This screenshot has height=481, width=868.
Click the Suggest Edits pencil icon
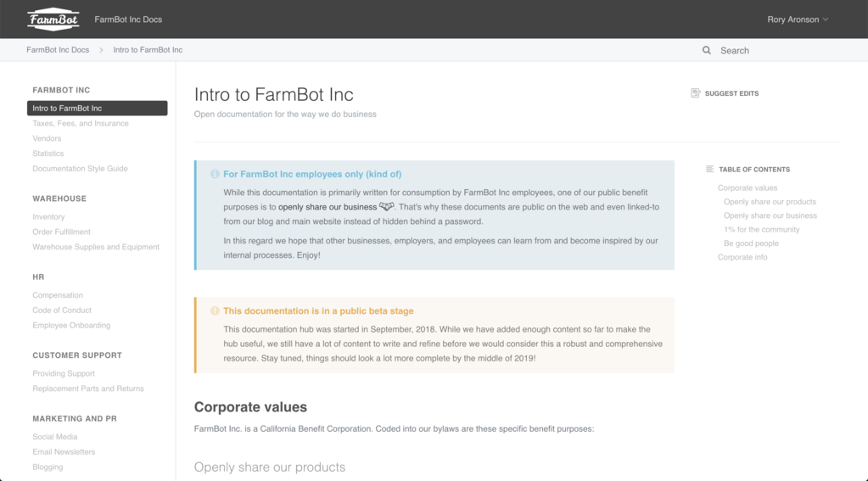click(x=696, y=93)
